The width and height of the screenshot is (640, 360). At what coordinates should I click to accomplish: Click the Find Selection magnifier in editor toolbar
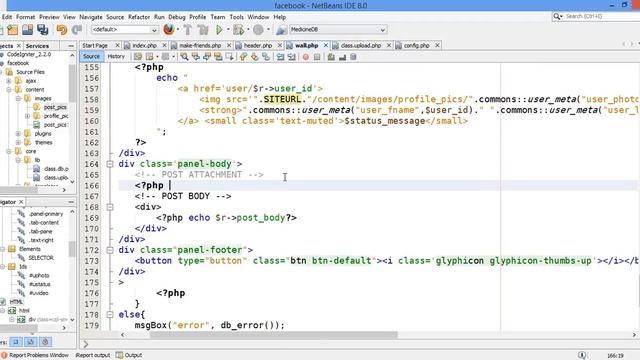pos(184,57)
